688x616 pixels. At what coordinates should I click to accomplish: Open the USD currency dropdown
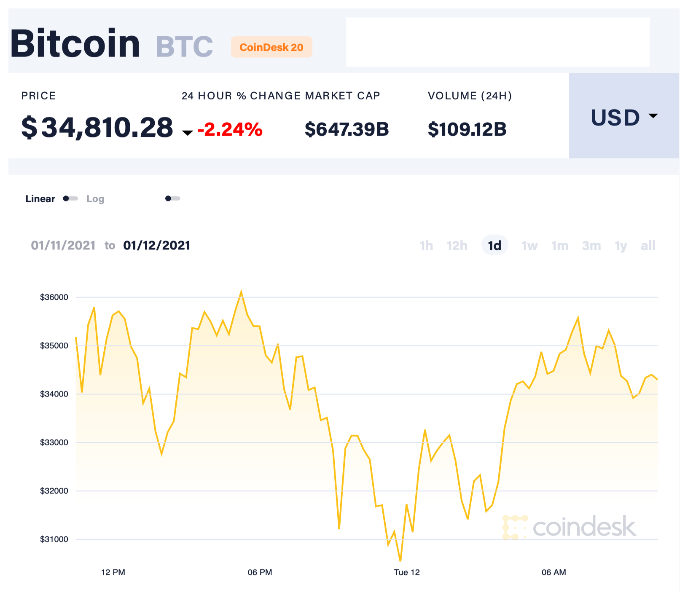[623, 117]
